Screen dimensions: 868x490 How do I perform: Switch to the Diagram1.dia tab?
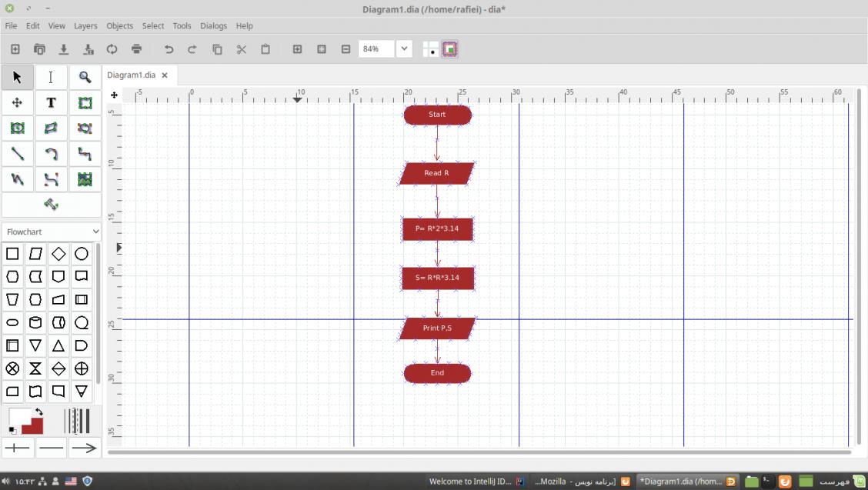tap(131, 75)
